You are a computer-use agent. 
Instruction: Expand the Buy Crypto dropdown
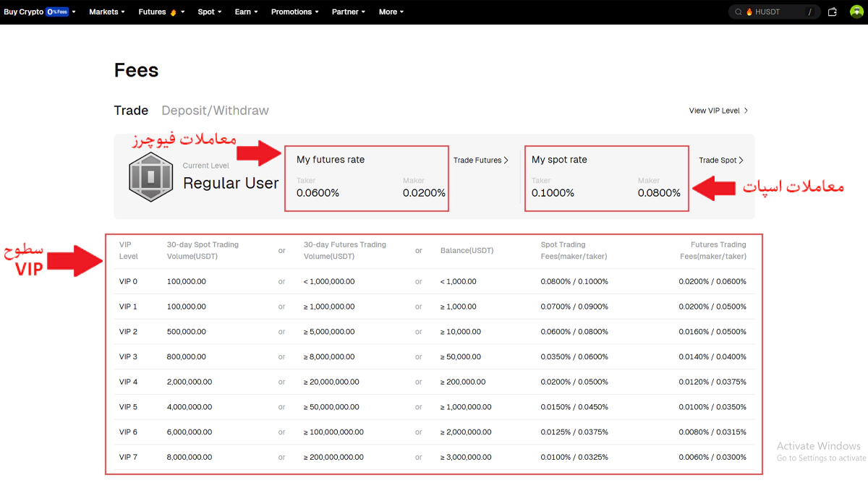tap(24, 12)
